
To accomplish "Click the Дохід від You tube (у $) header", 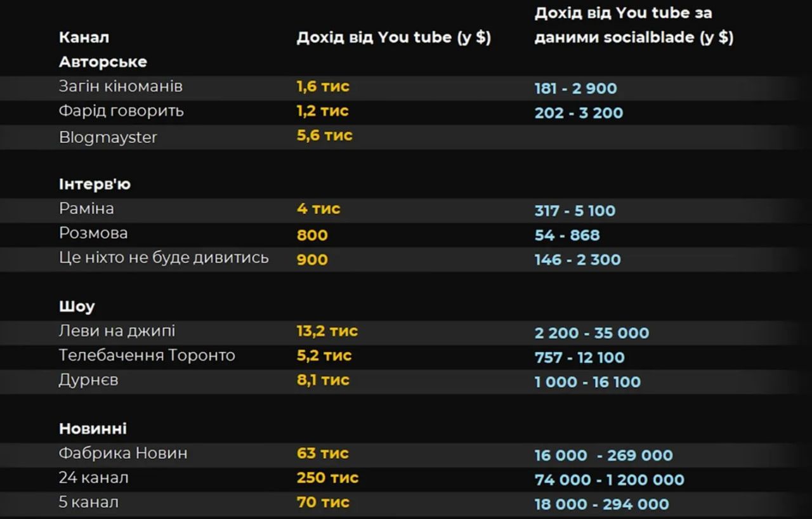I will point(393,37).
